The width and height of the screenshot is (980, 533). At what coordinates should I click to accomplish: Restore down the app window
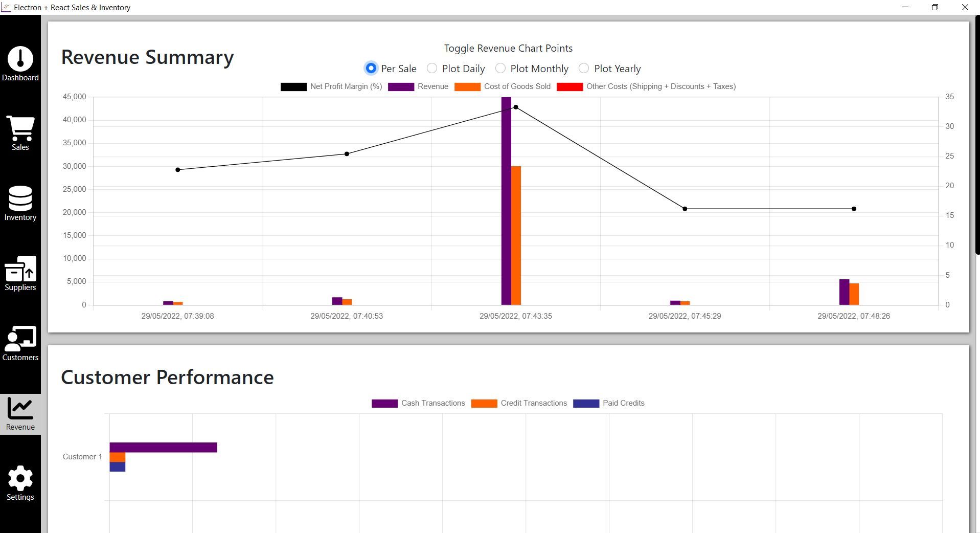[x=935, y=7]
